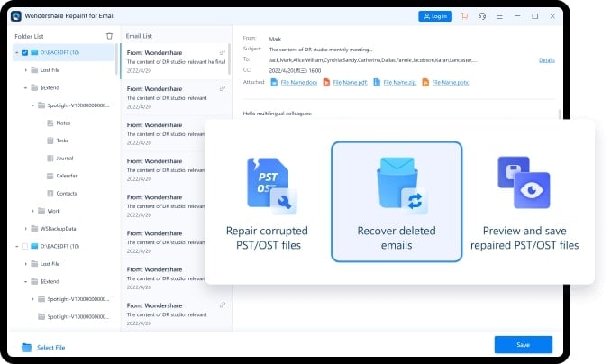Collapse the second $Extend folder arrow
The height and width of the screenshot is (364, 611).
[x=26, y=281]
